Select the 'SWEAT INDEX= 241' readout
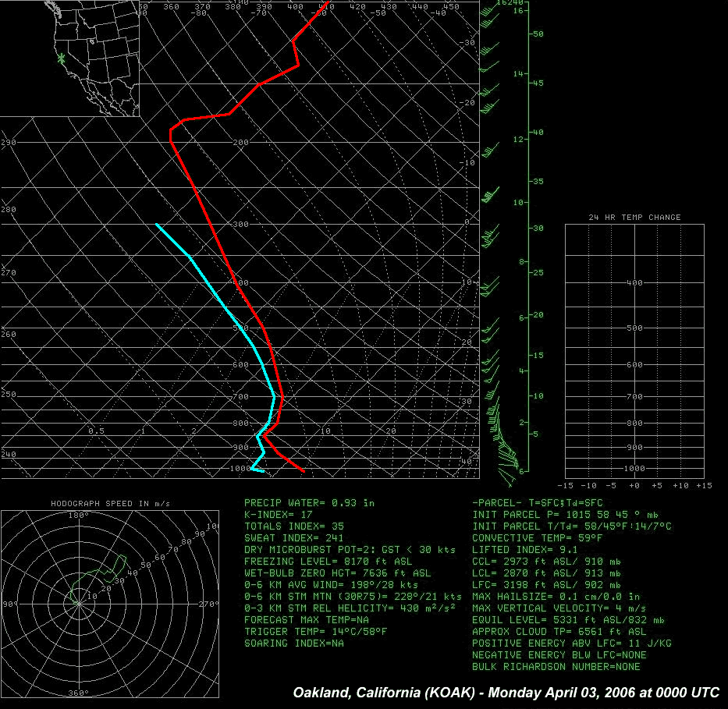This screenshot has width=728, height=709. (294, 537)
